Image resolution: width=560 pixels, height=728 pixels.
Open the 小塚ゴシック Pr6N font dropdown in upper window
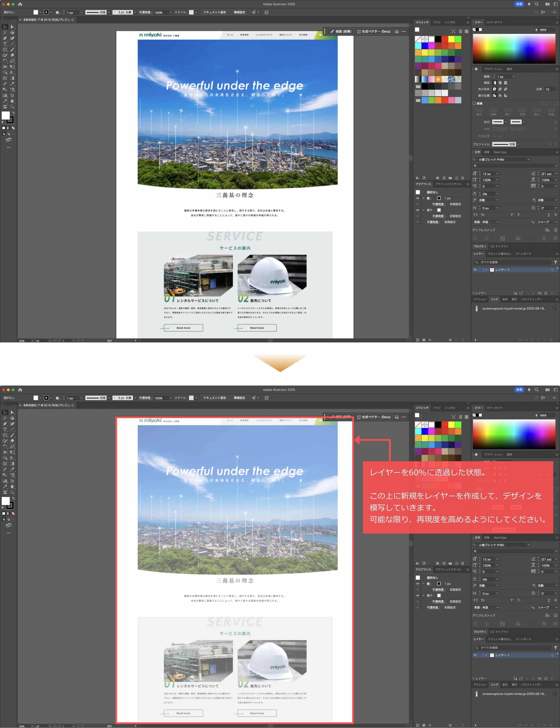[529, 160]
